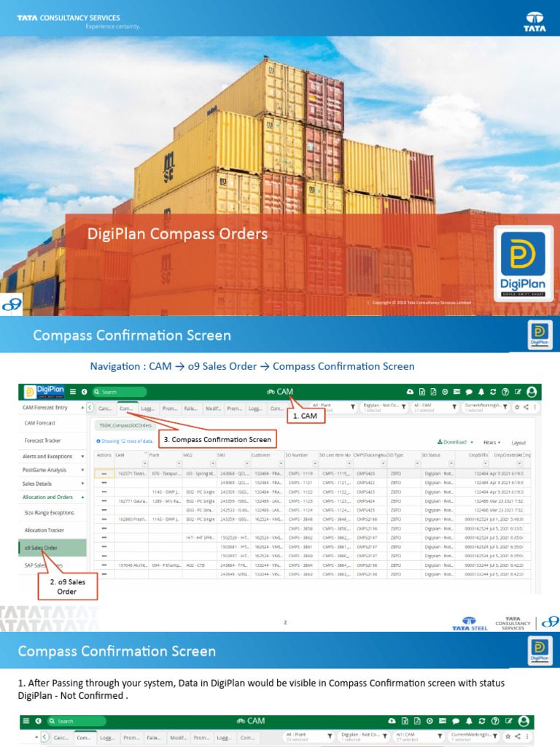
Task: Open notifications bell in bottom DigiPlan header
Action: pyautogui.click(x=469, y=721)
